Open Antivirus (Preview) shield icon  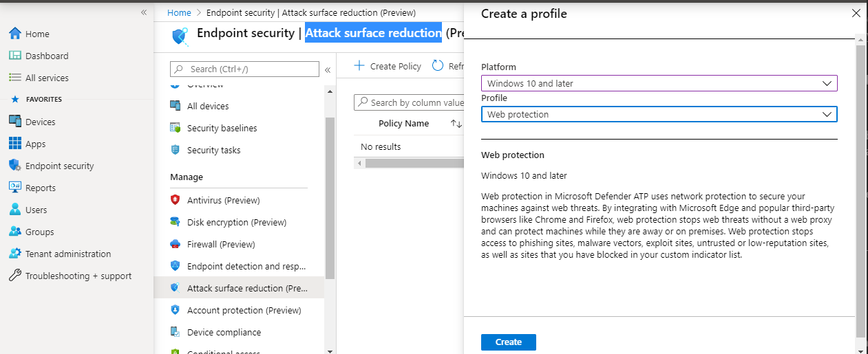click(175, 200)
